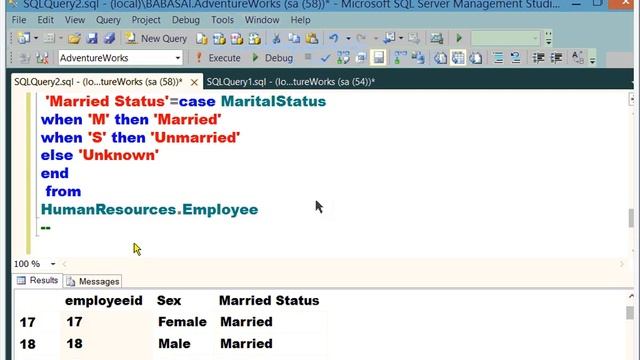Click the Debug button
The image size is (640, 360).
coord(272,58)
